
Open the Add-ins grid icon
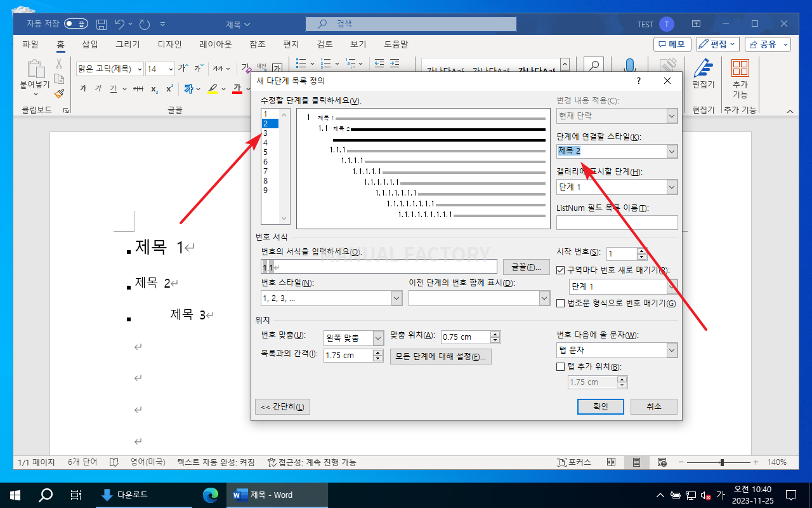click(740, 68)
